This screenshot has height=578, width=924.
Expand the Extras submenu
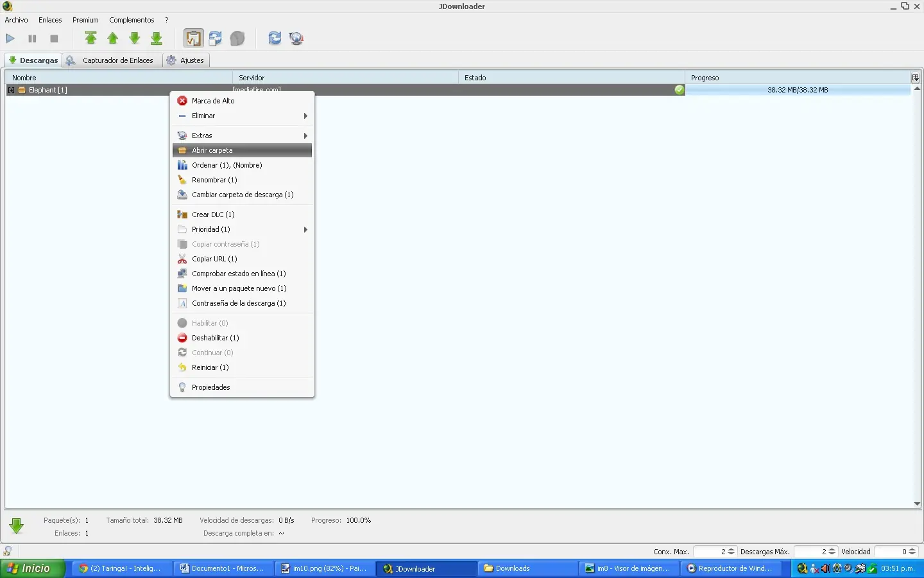tap(243, 136)
